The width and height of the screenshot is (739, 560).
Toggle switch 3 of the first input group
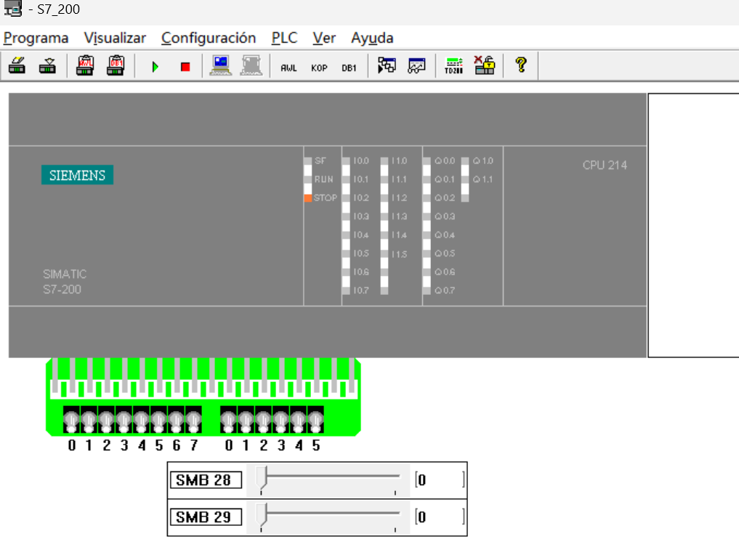point(124,420)
